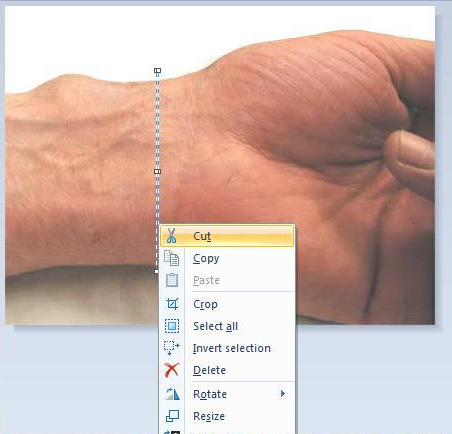Choose Resize from the context menu
This screenshot has width=452, height=434.
pyautogui.click(x=227, y=416)
